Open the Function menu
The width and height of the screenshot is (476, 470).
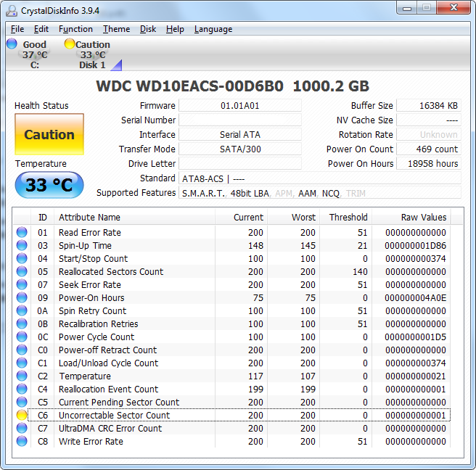pyautogui.click(x=75, y=29)
